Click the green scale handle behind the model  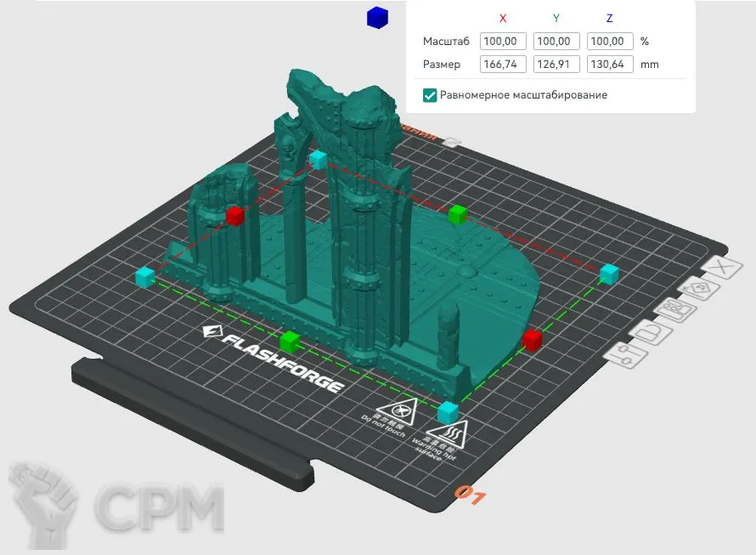459,213
